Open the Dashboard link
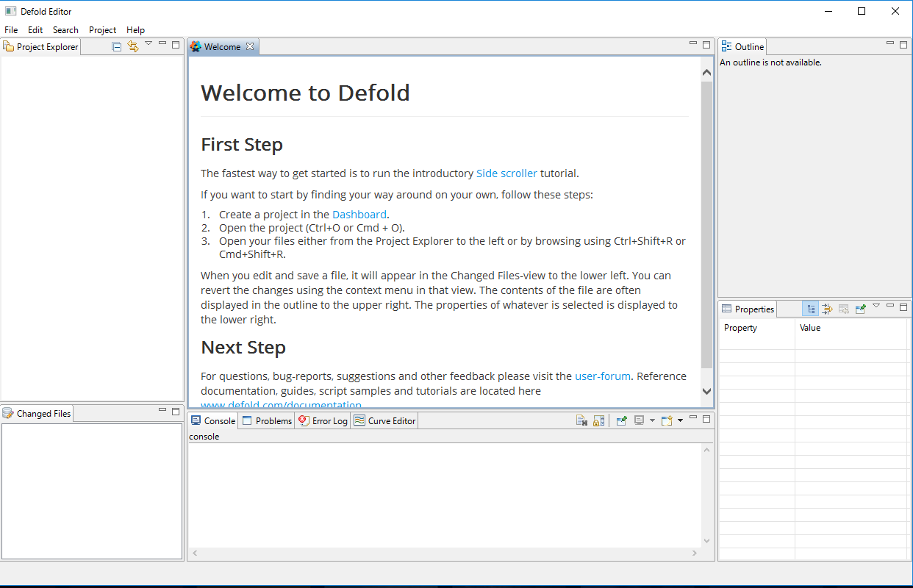913x588 pixels. coord(359,215)
